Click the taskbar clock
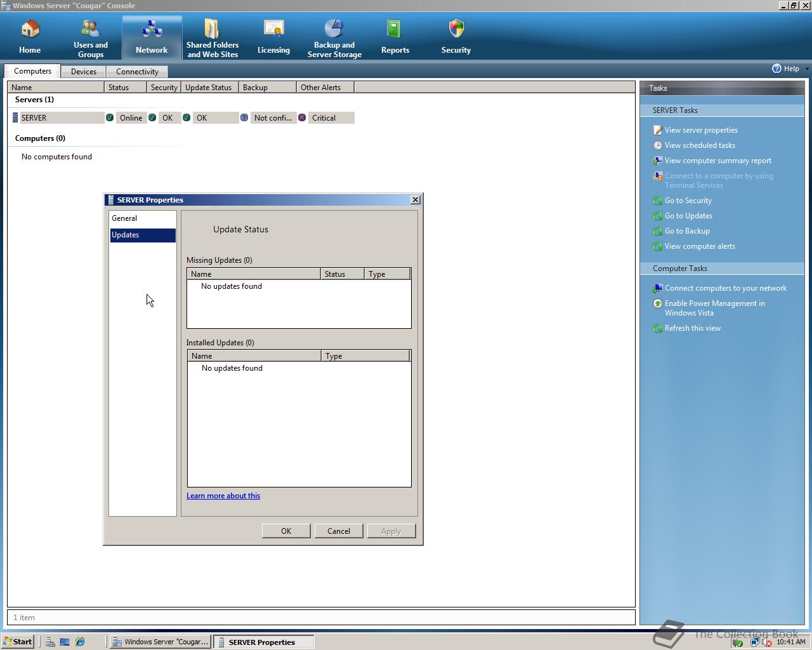Viewport: 812px width, 650px height. click(791, 642)
